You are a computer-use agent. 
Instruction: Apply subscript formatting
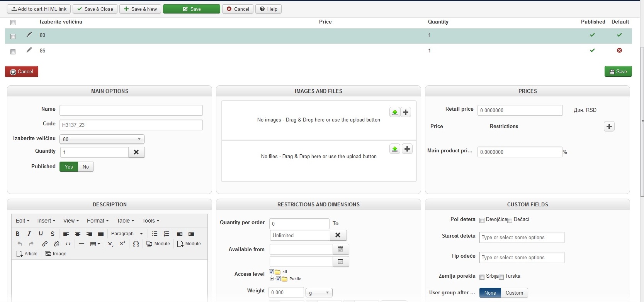point(110,244)
